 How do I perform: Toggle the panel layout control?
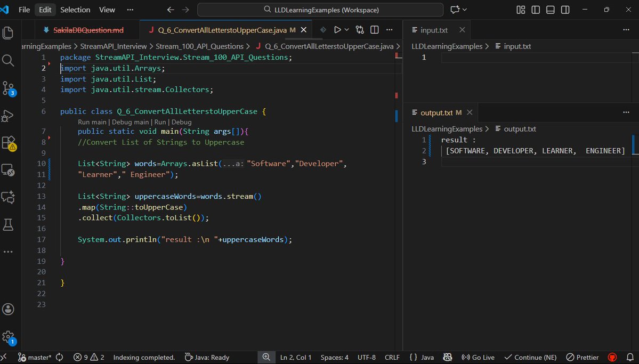[550, 10]
